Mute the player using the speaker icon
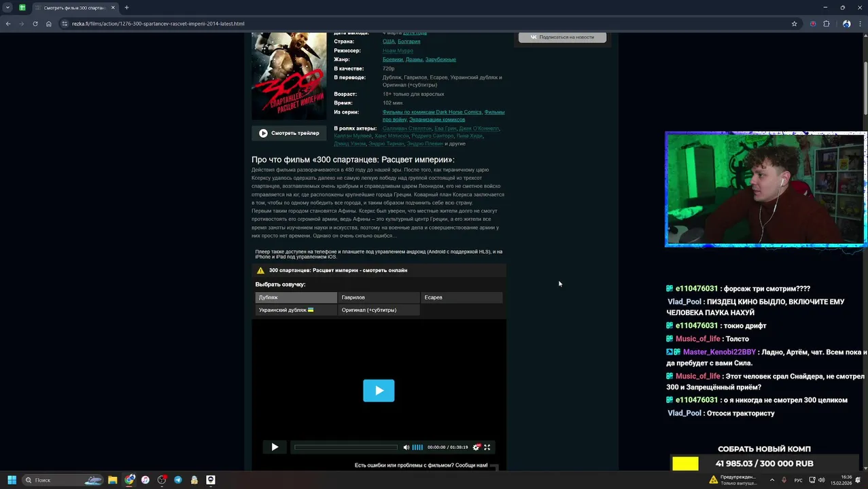 click(x=406, y=447)
